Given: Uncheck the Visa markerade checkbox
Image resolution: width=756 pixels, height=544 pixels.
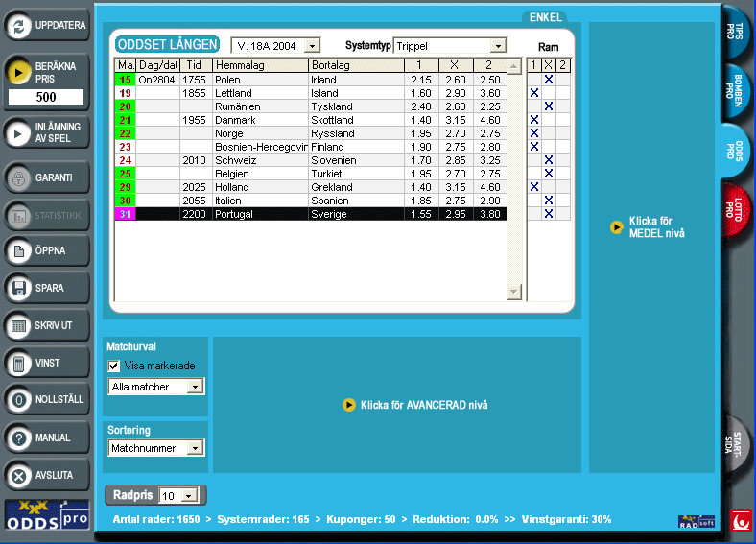Looking at the screenshot, I should pos(114,366).
